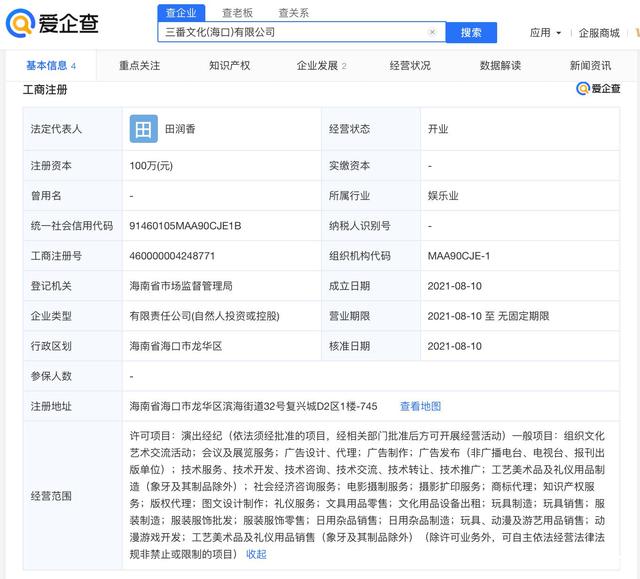This screenshot has width=640, height=579.
Task: Open the 企业发展 tab
Action: [x=321, y=66]
